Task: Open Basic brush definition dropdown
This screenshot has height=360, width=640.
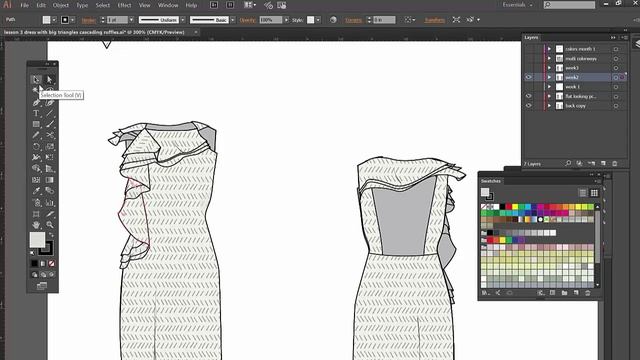Action: tap(233, 20)
